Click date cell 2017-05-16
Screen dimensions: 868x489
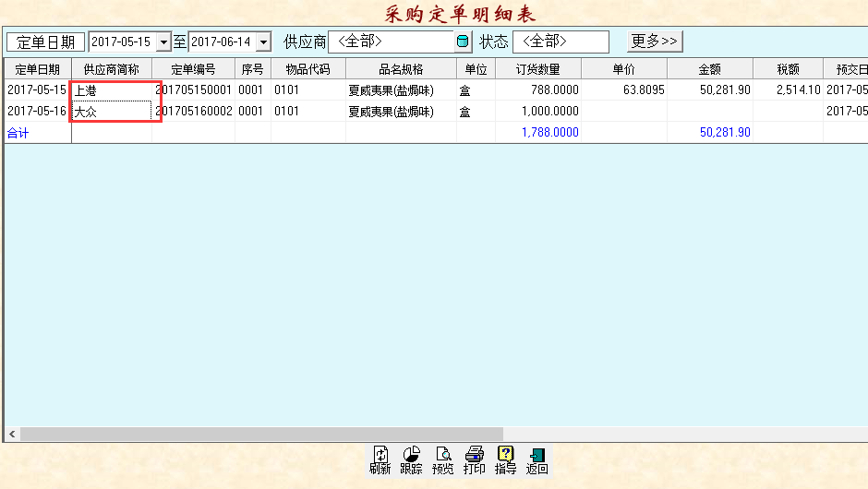37,112
